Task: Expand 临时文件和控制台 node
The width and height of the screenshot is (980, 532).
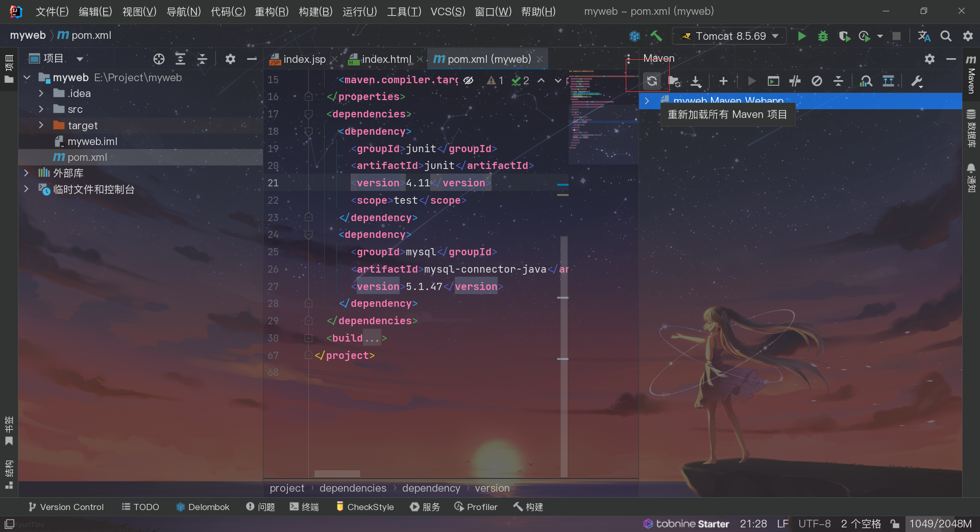Action: click(27, 189)
